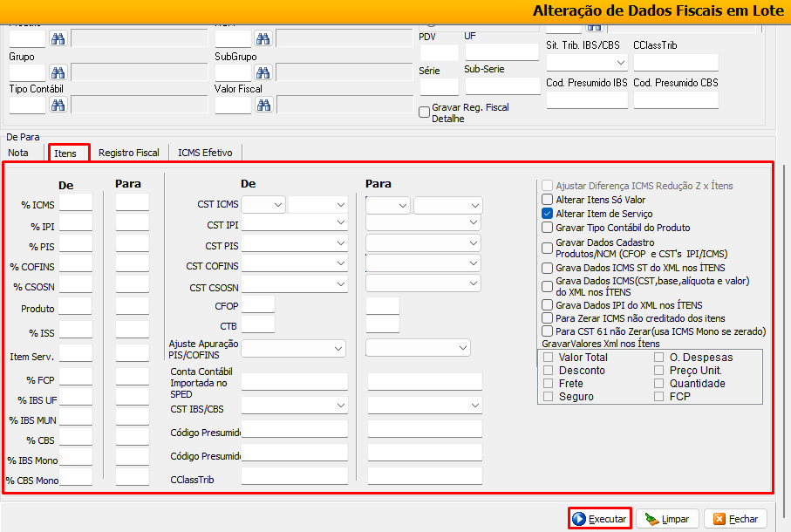791x532 pixels.
Task: Click the CFOP 'De' input field
Action: coord(258,304)
